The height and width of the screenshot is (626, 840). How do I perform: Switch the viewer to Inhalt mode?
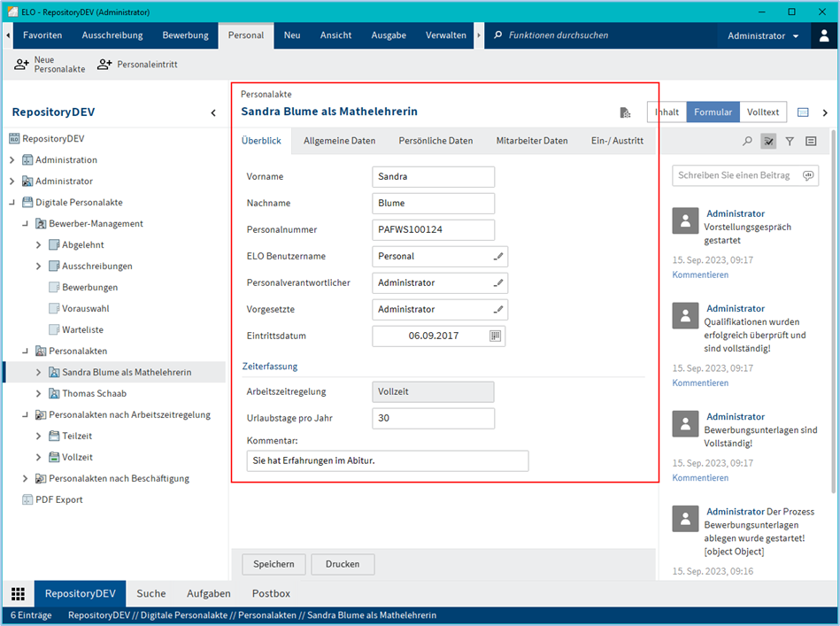tap(667, 112)
